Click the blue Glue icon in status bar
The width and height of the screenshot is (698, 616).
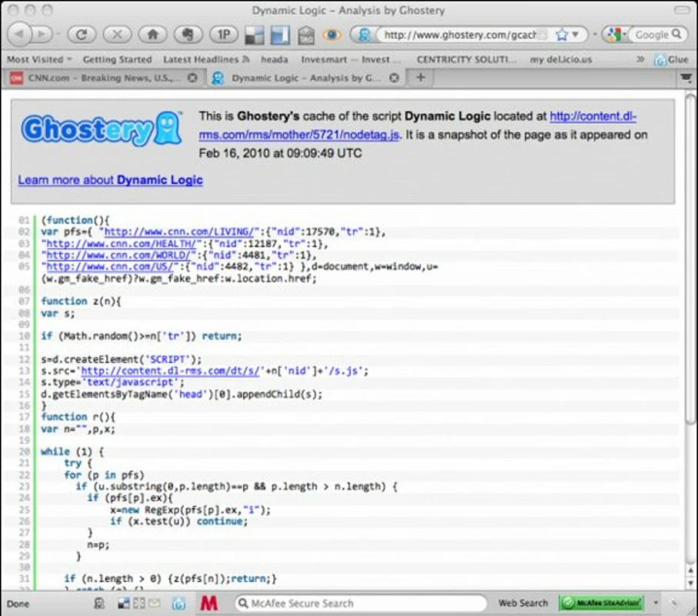click(x=179, y=604)
